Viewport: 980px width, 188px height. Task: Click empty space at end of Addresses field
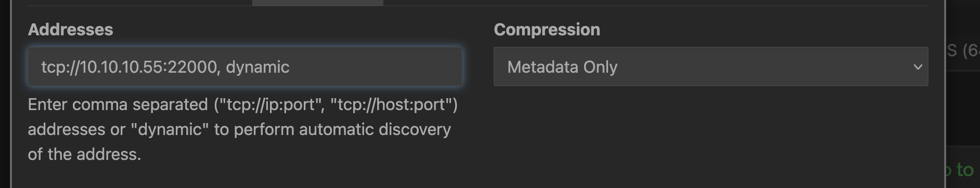click(x=375, y=67)
